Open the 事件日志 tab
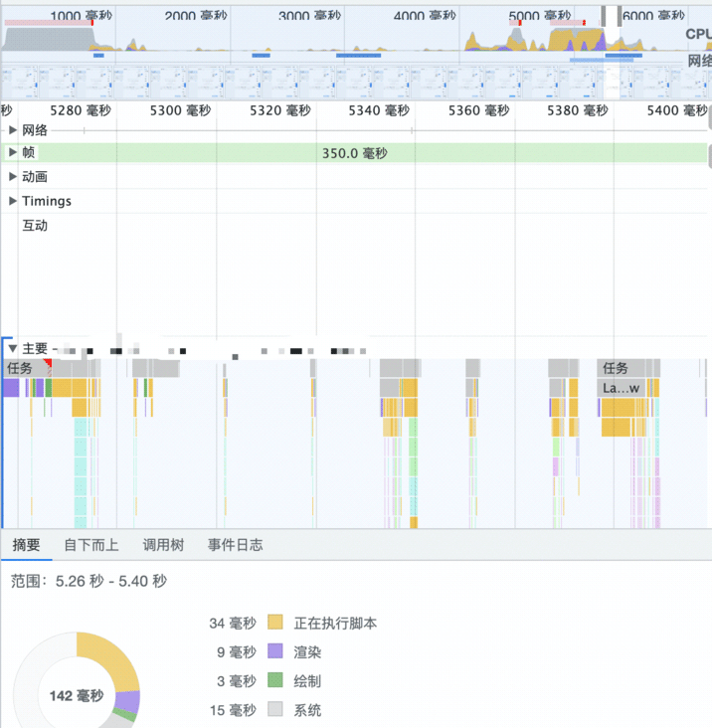The image size is (712, 728). point(236,545)
